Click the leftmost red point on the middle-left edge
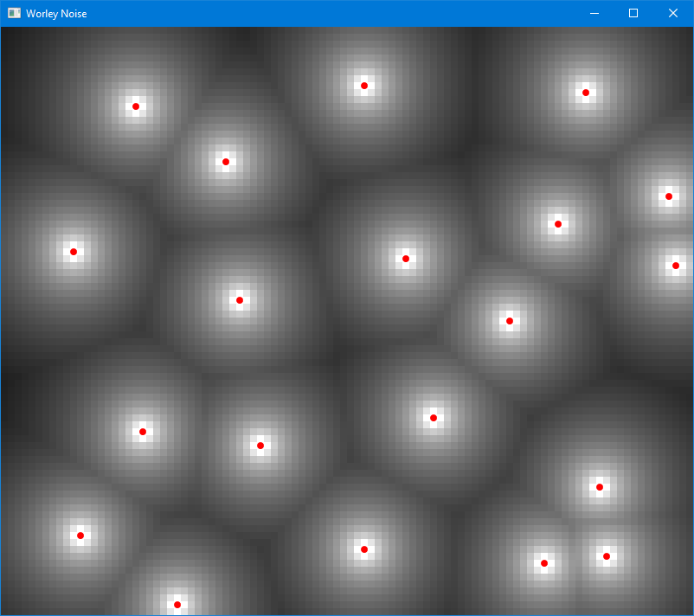 click(x=74, y=252)
